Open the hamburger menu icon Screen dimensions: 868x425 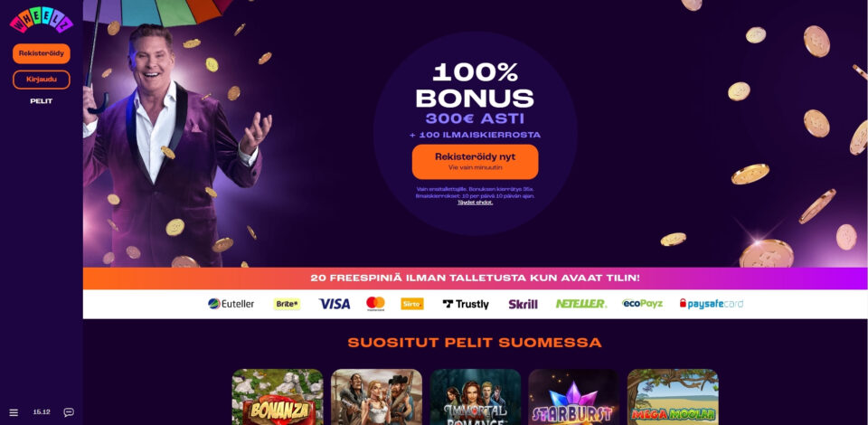[x=14, y=413]
